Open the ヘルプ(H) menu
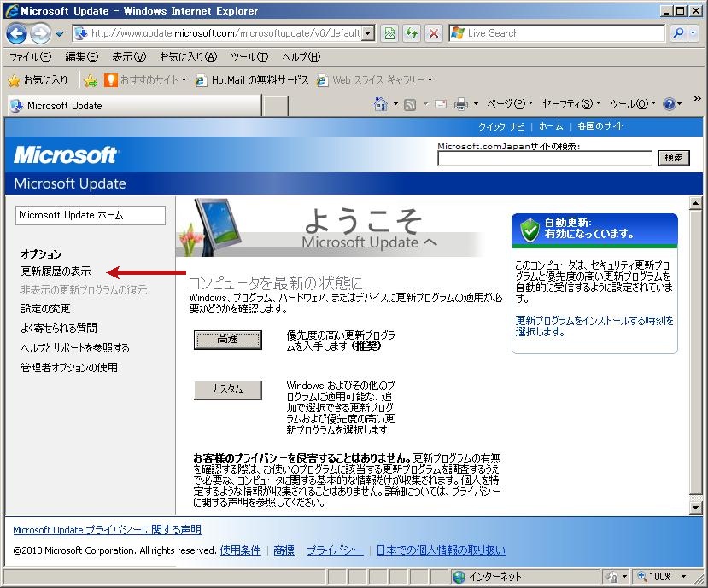The image size is (708, 588). coord(301,57)
